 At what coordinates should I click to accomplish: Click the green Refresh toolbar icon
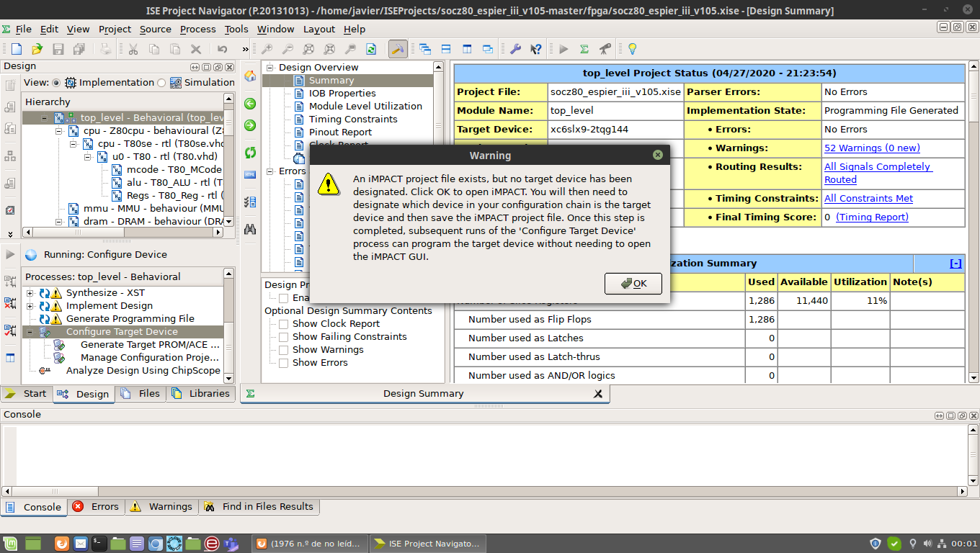371,49
